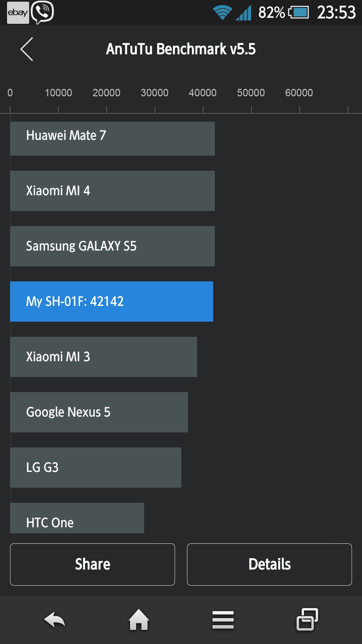Open the Viber notification icon
The width and height of the screenshot is (362, 644).
coord(42,12)
